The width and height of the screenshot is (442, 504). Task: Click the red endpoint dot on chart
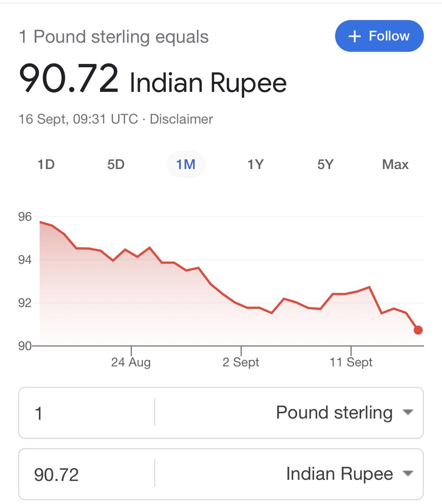[x=418, y=330]
